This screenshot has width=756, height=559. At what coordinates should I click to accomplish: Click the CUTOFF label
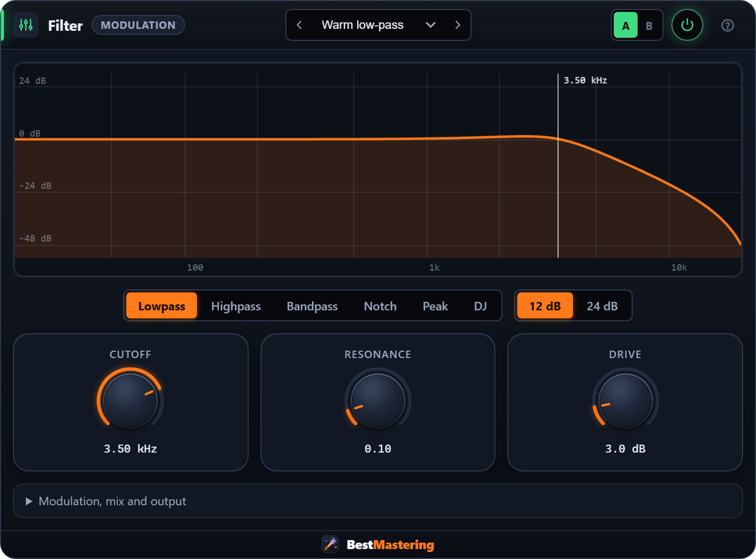point(130,355)
